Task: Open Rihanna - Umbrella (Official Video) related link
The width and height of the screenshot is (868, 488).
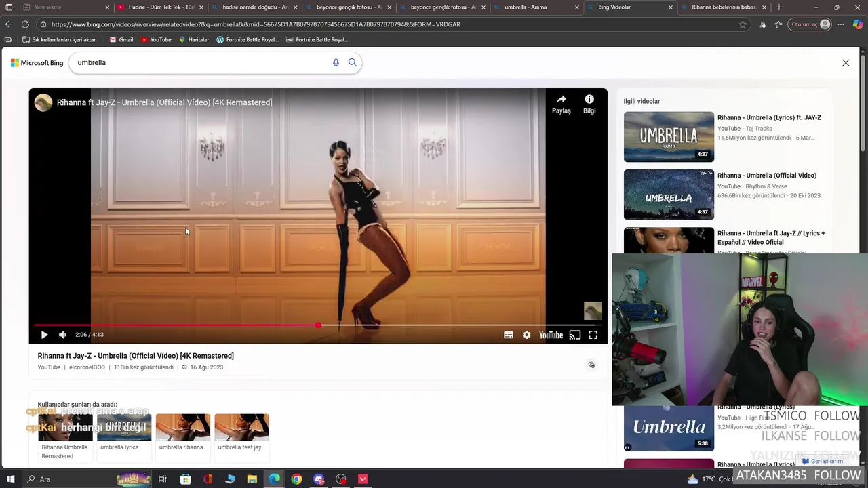Action: [x=767, y=176]
